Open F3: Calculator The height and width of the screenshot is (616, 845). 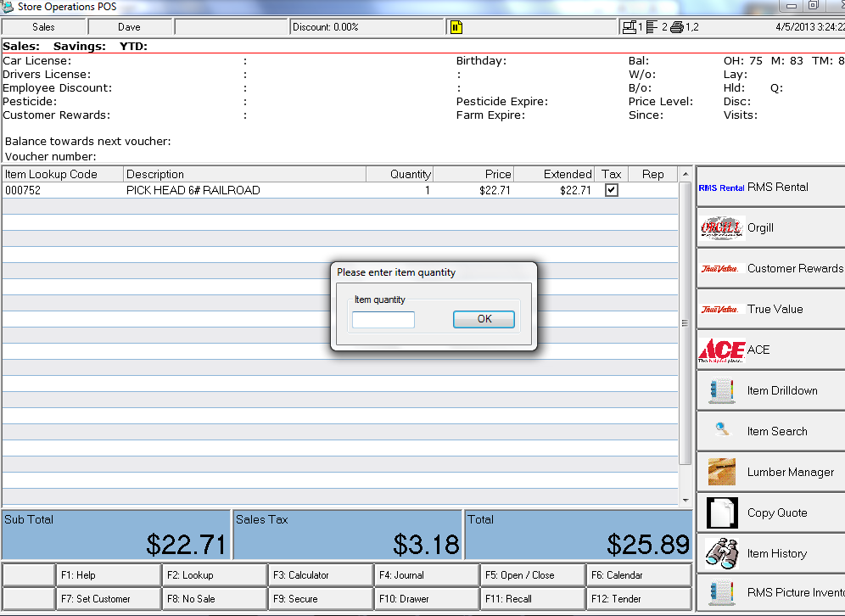(x=320, y=575)
